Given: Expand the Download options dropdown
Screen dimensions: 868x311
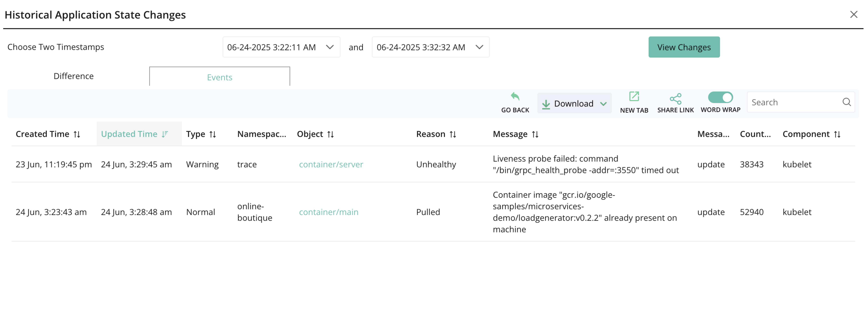Looking at the screenshot, I should point(574,103).
